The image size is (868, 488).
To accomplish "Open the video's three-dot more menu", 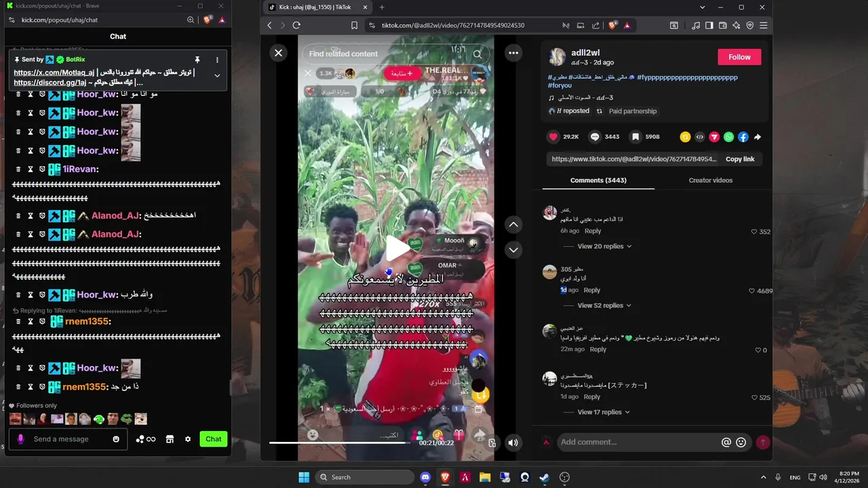I will pos(513,53).
